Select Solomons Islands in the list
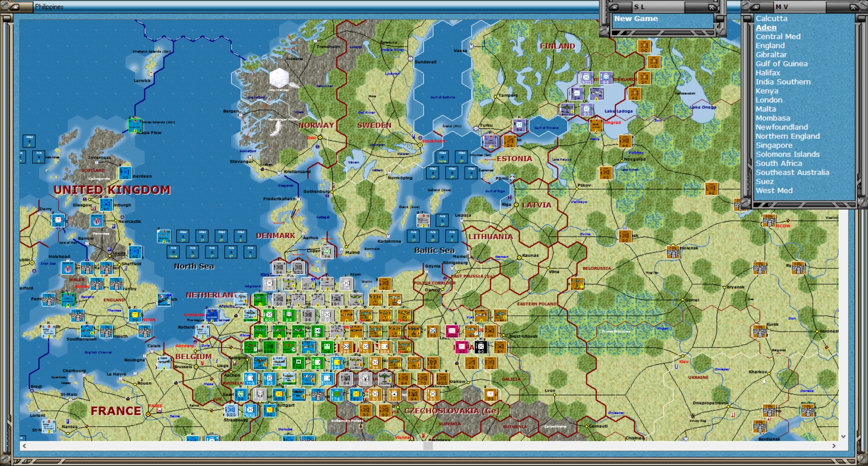Image resolution: width=868 pixels, height=466 pixels. pos(788,154)
